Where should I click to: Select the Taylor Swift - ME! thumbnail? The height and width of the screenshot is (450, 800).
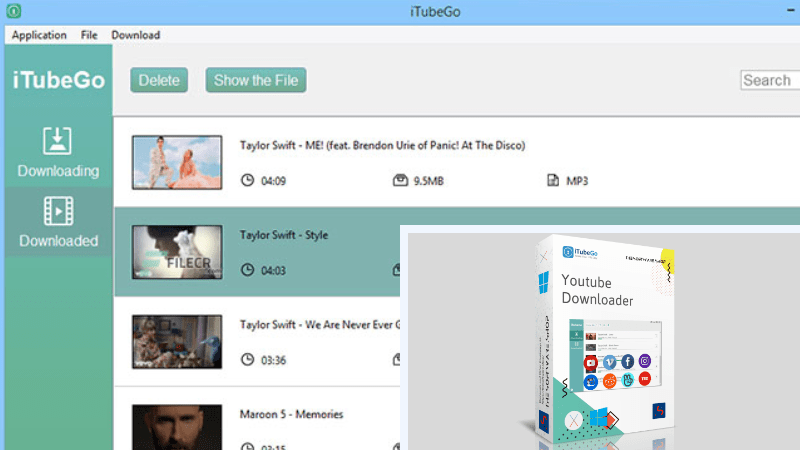point(177,162)
